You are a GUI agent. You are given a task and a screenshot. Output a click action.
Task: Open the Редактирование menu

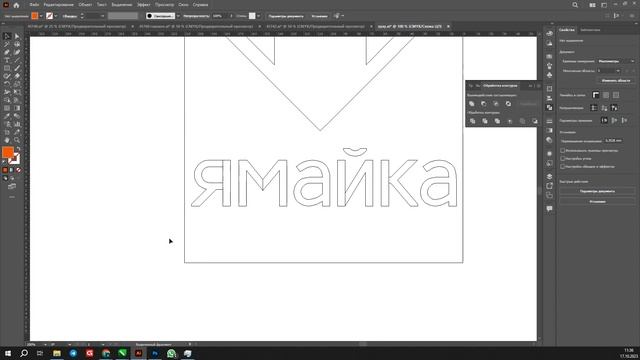click(x=58, y=5)
